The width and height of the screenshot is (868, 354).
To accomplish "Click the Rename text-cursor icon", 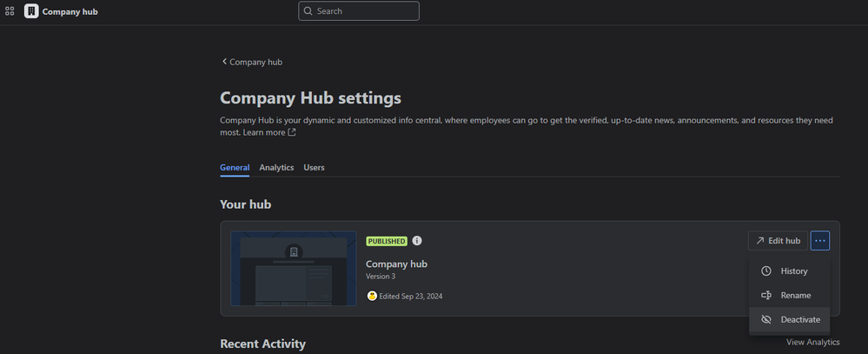I will (766, 295).
